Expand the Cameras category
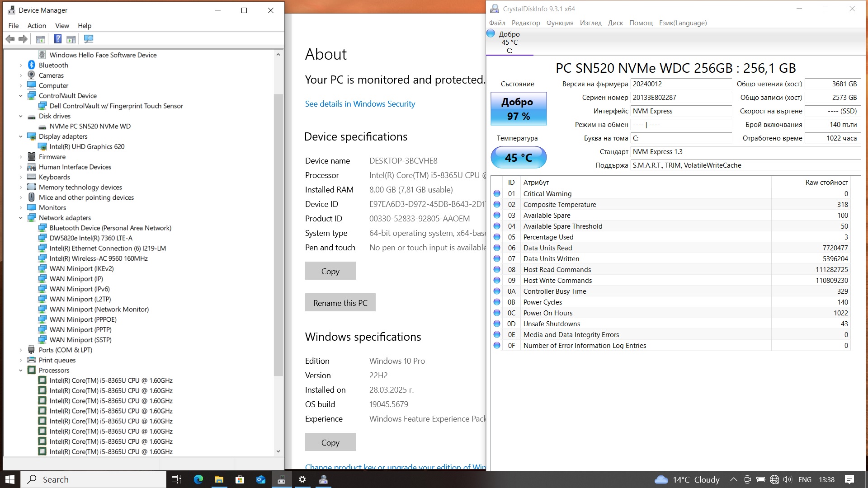The height and width of the screenshot is (488, 868). [x=21, y=75]
